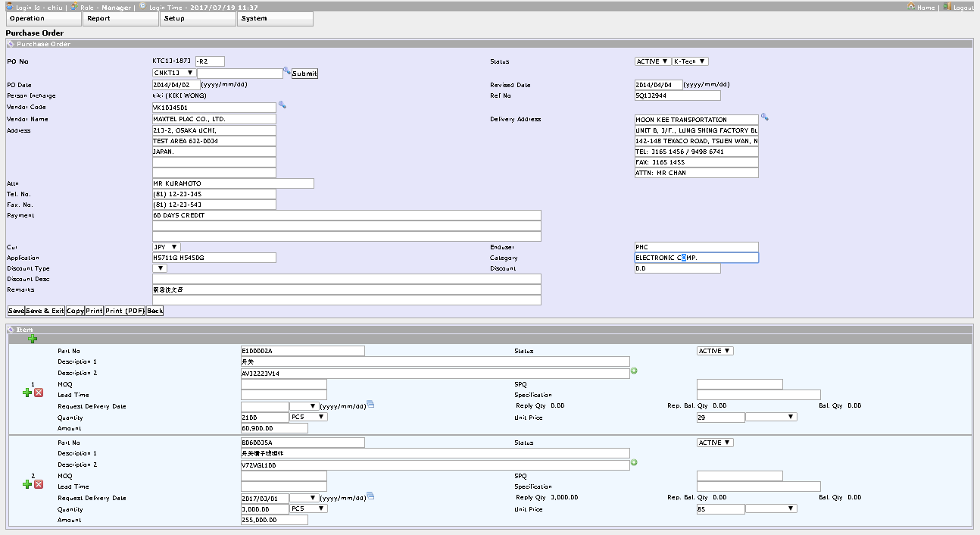980x535 pixels.
Task: Click the PO No search magnifier icon
Action: [287, 71]
